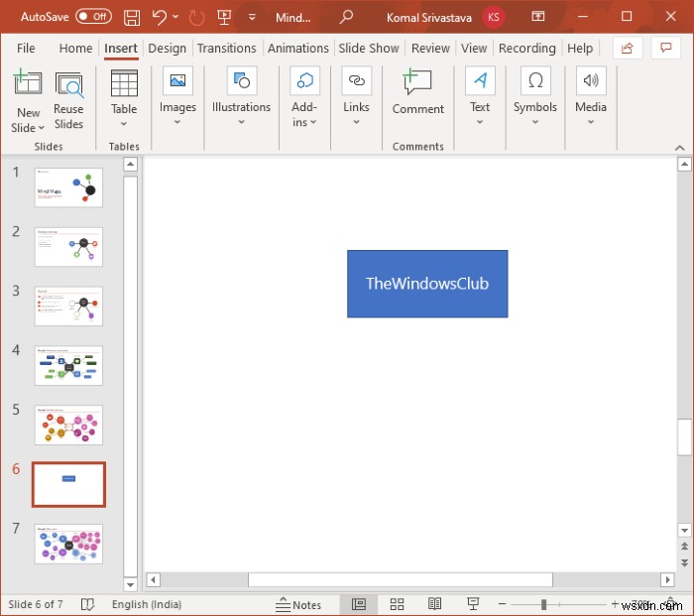Click slide area vertical scroll down arrow
Viewport: 694px width, 616px height.
coord(684,530)
